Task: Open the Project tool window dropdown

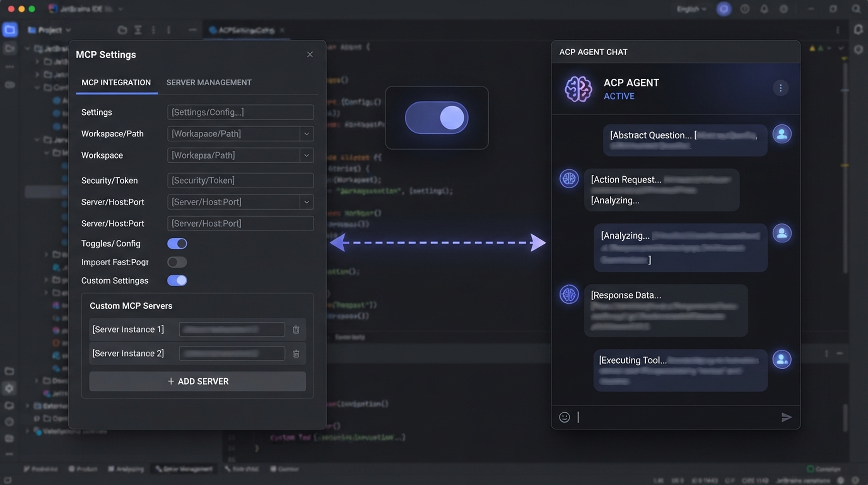Action: click(x=49, y=30)
